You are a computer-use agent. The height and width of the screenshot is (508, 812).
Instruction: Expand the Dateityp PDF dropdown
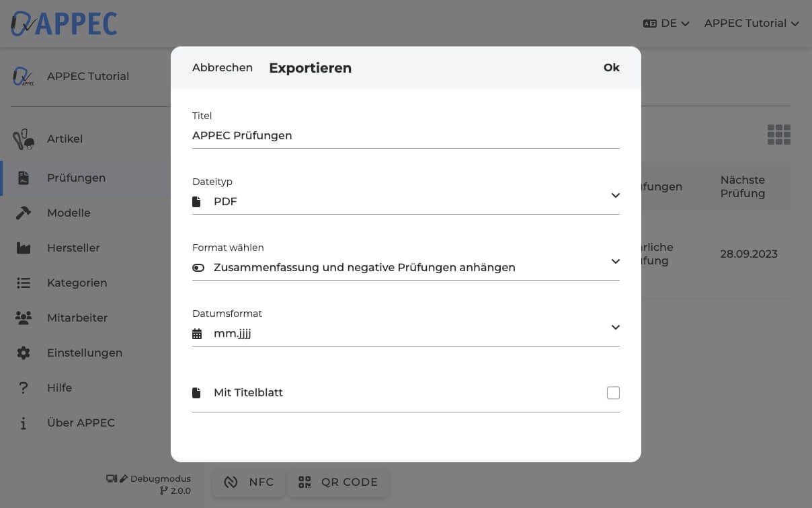coord(615,195)
